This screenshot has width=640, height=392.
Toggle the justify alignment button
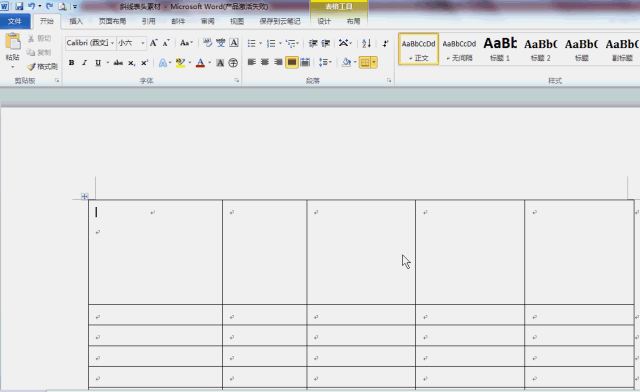point(292,62)
